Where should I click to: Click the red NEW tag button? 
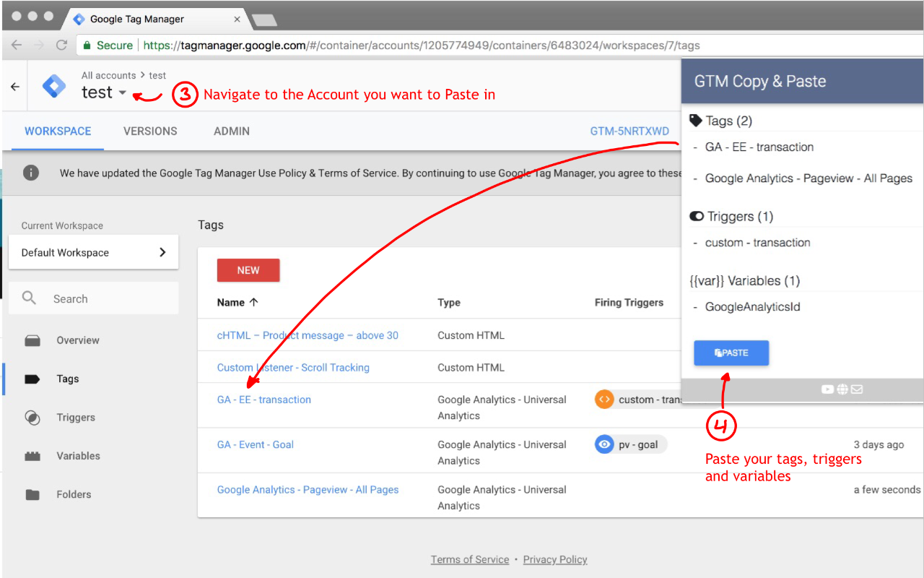click(x=248, y=270)
